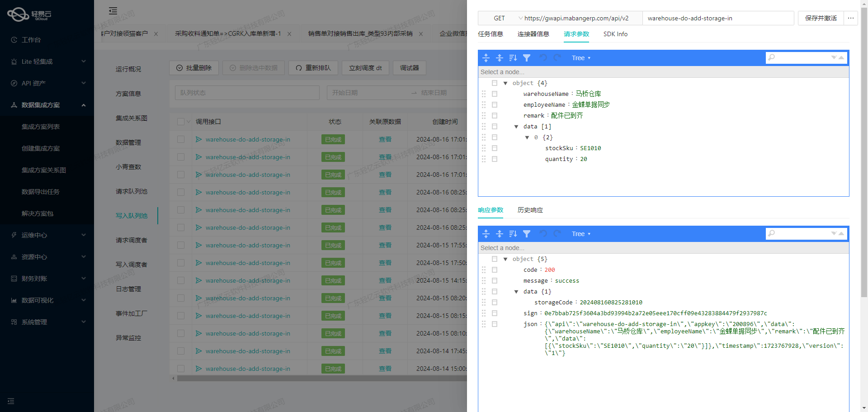Screen dimensions: 868x412
Task: Collapse the data [1] array node
Action: pos(516,127)
